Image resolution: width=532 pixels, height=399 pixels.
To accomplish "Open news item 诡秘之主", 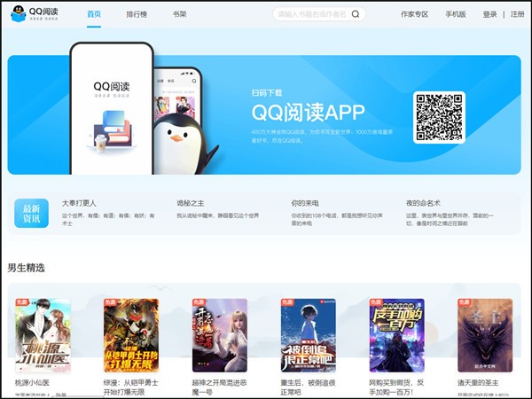I will 191,203.
